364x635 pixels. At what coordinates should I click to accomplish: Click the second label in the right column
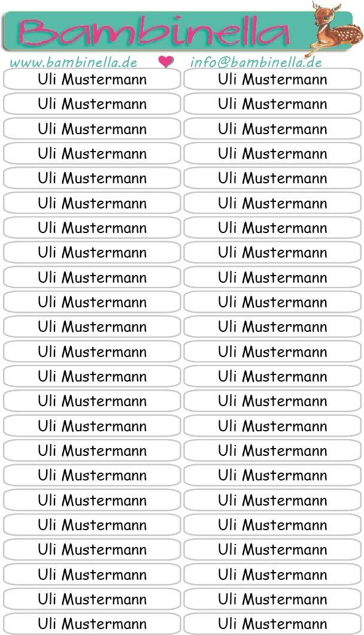(x=272, y=104)
